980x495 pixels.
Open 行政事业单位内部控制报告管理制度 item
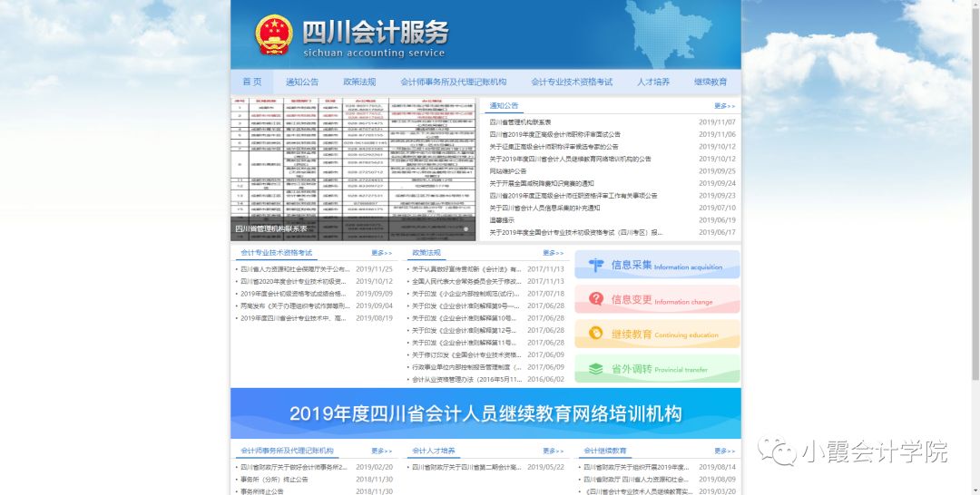pyautogui.click(x=466, y=367)
